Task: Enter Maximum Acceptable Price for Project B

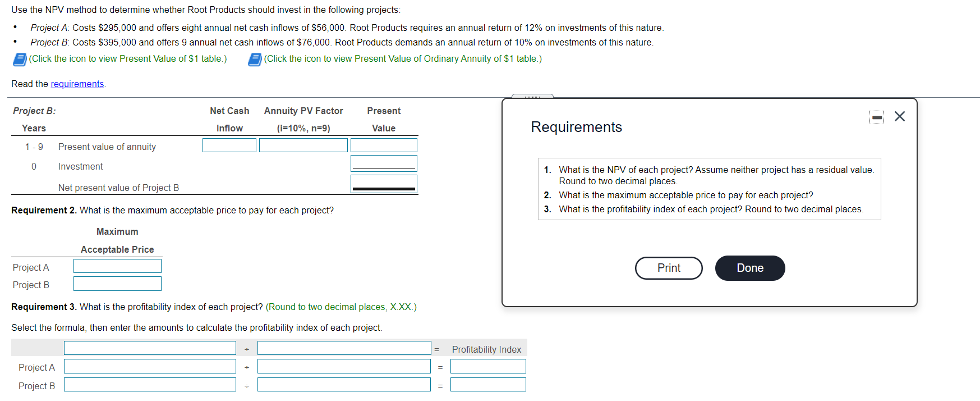Action: coord(117,283)
